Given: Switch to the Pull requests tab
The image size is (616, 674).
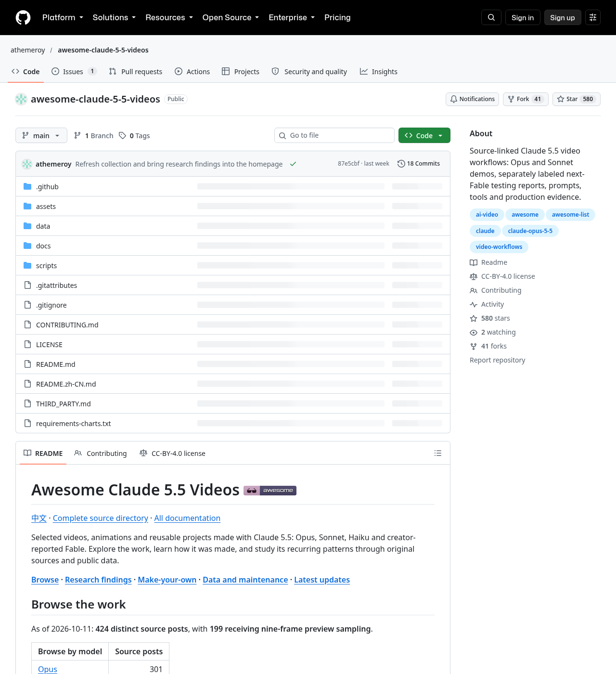Looking at the screenshot, I should click(x=136, y=72).
